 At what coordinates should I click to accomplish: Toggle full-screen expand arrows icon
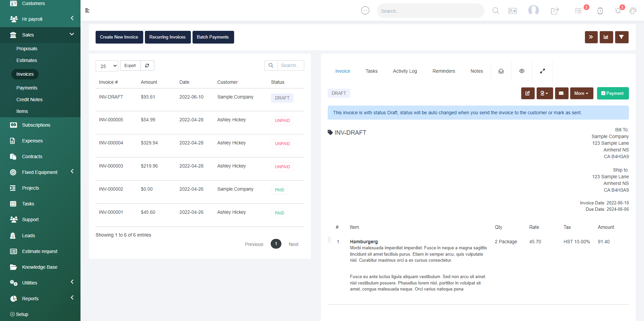pos(542,71)
